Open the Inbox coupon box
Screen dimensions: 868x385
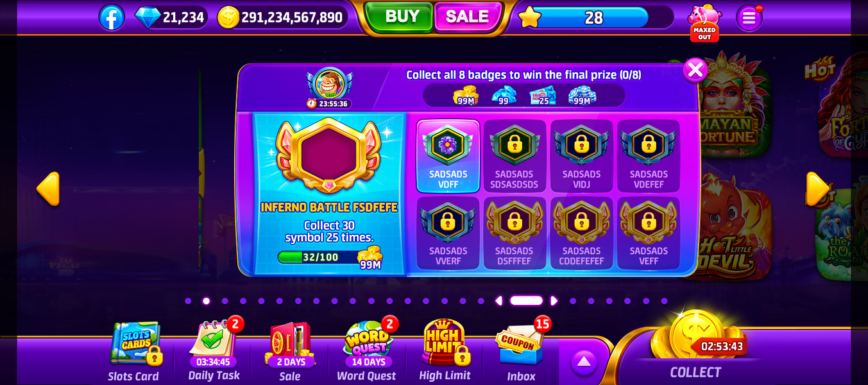coord(521,350)
